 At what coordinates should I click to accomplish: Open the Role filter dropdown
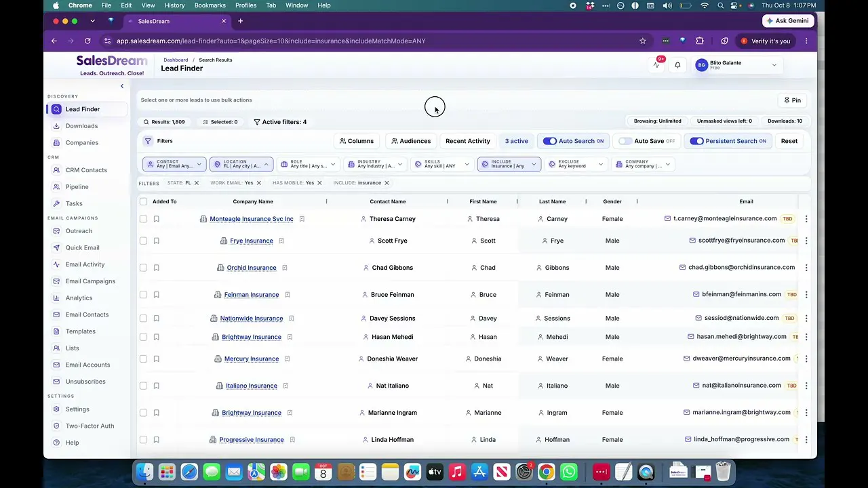(309, 164)
